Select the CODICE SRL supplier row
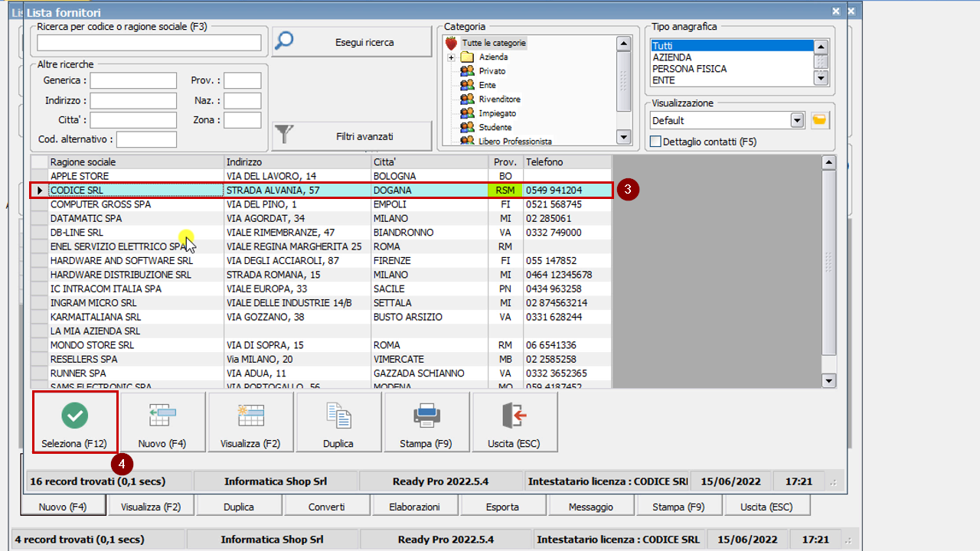 [321, 190]
